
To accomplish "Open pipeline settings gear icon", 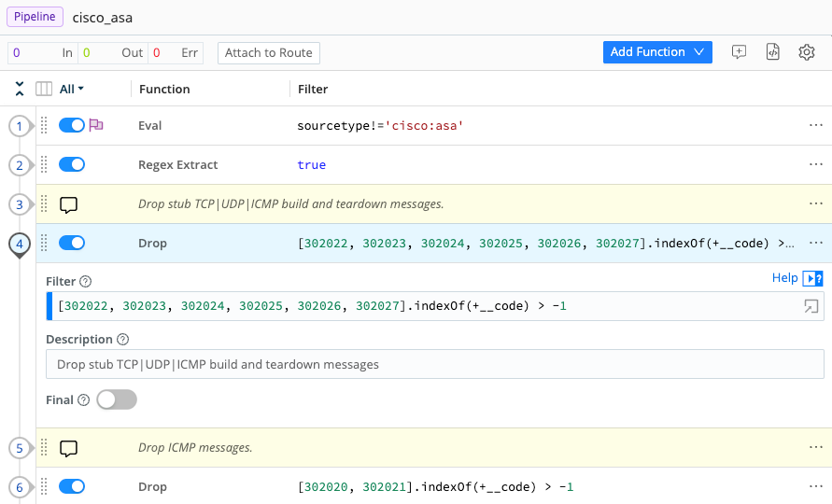I will pos(807,52).
